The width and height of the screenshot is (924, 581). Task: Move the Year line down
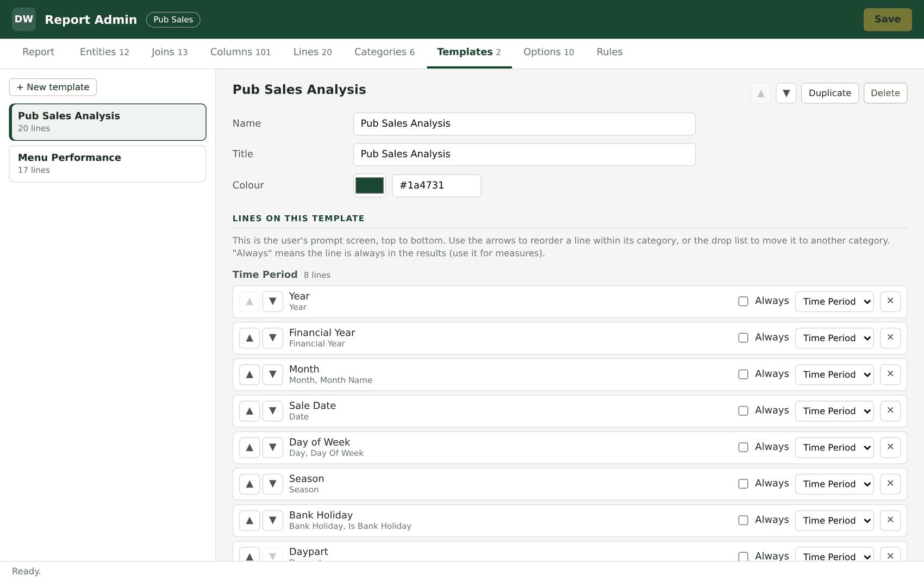273,302
